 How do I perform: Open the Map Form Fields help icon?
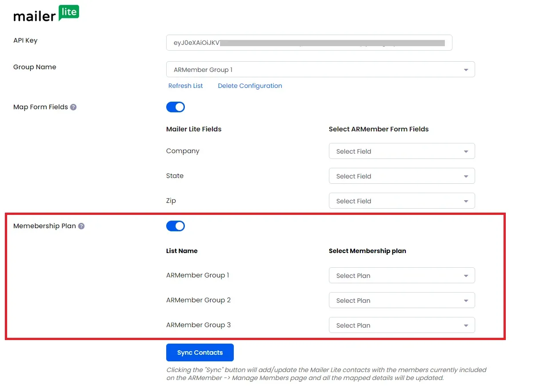click(73, 107)
